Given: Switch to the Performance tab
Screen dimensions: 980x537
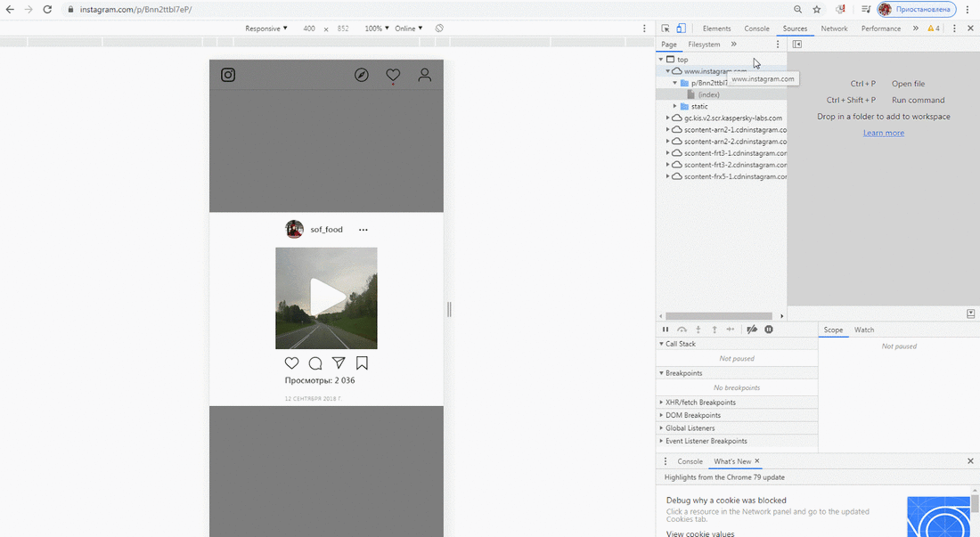Looking at the screenshot, I should tap(880, 28).
